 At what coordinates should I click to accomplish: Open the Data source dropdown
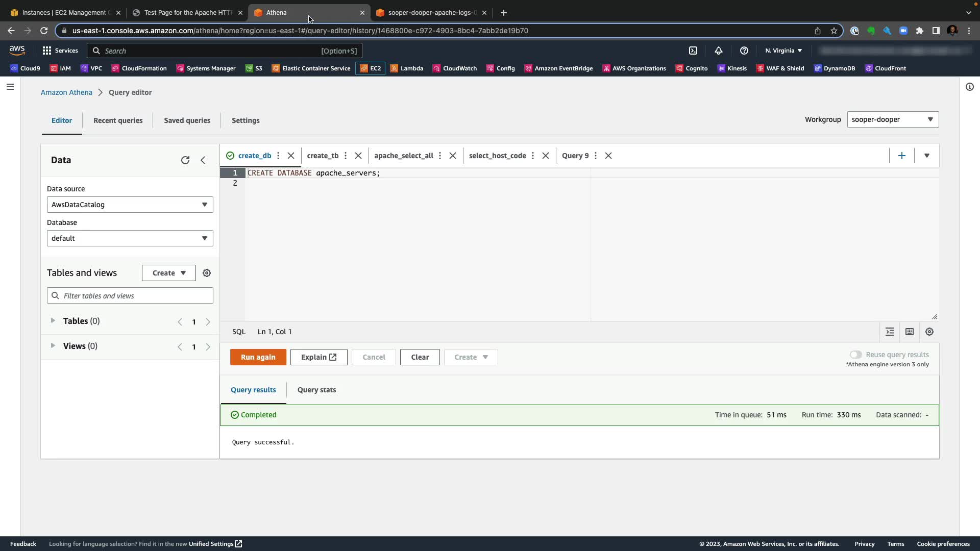(130, 205)
